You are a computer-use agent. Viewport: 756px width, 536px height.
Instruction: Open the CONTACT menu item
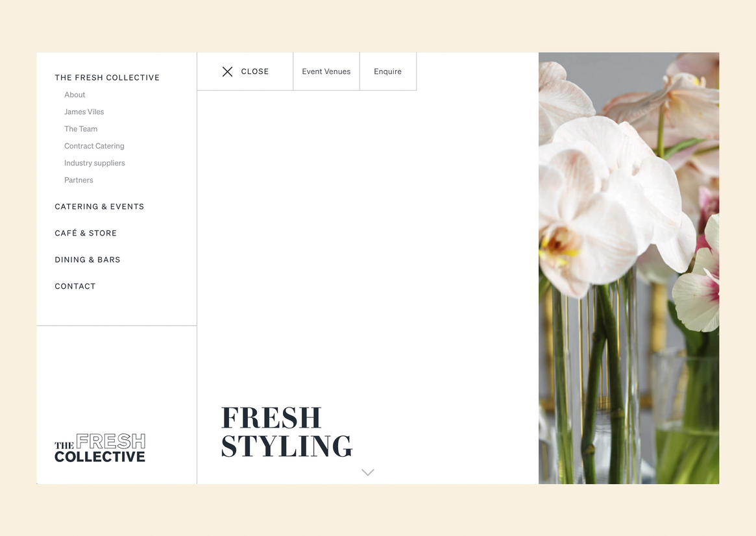[x=75, y=286]
